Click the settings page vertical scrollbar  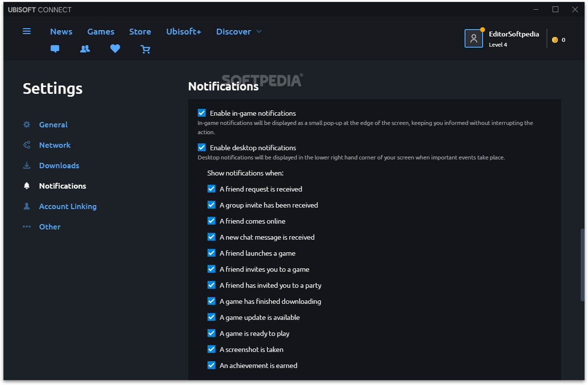click(x=582, y=265)
